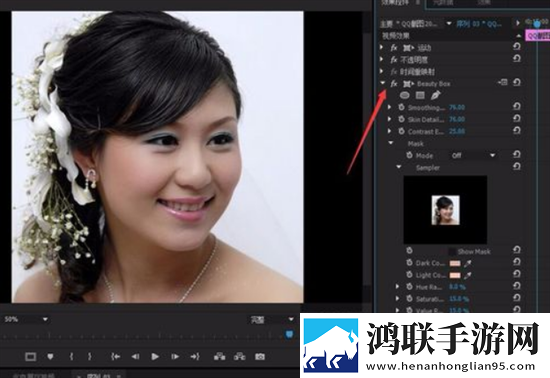Show or hide the effect controls timeline view

pyautogui.click(x=517, y=23)
